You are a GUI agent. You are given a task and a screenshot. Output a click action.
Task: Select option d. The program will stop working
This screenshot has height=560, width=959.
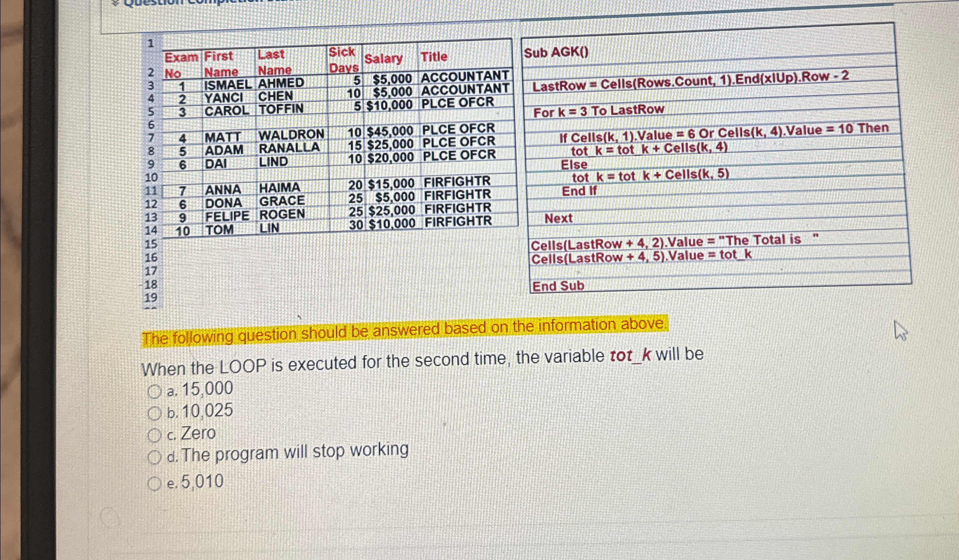[154, 457]
